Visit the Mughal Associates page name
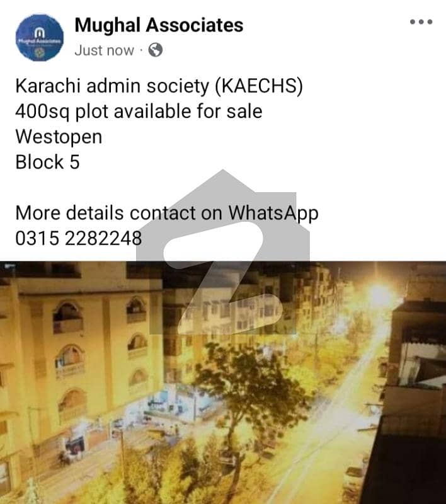This screenshot has width=446, height=504. pyautogui.click(x=159, y=25)
